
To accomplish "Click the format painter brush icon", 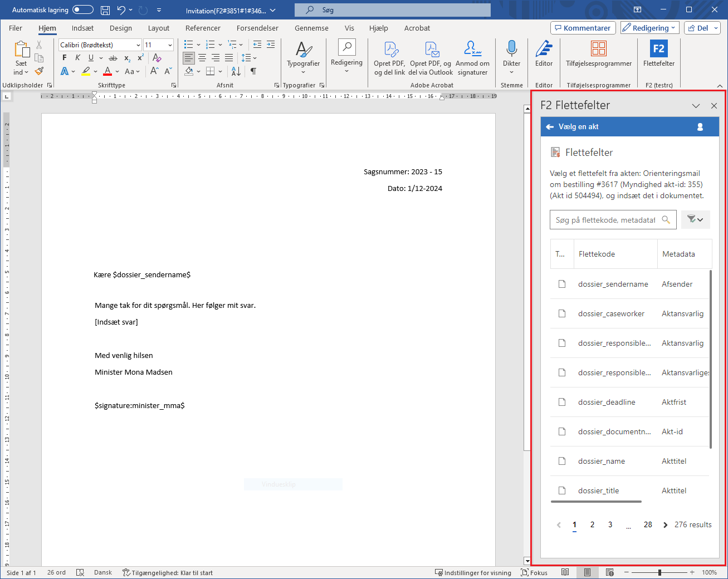I will 39,71.
